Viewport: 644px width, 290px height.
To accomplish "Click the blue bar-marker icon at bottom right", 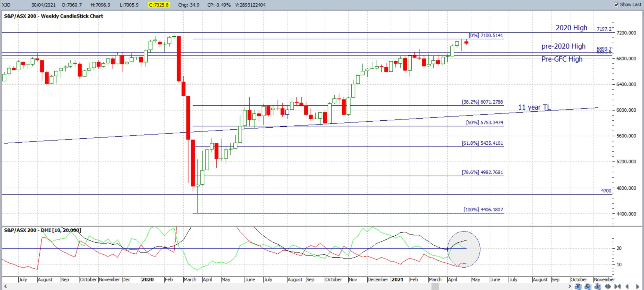I will click(598, 286).
